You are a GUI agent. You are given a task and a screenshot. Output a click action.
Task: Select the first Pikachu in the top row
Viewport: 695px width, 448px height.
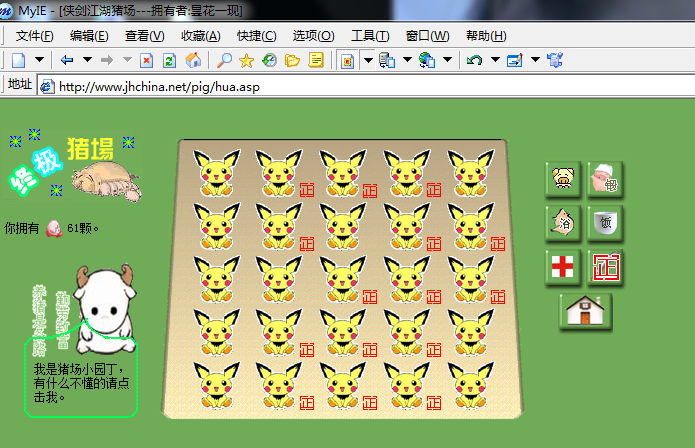point(217,173)
